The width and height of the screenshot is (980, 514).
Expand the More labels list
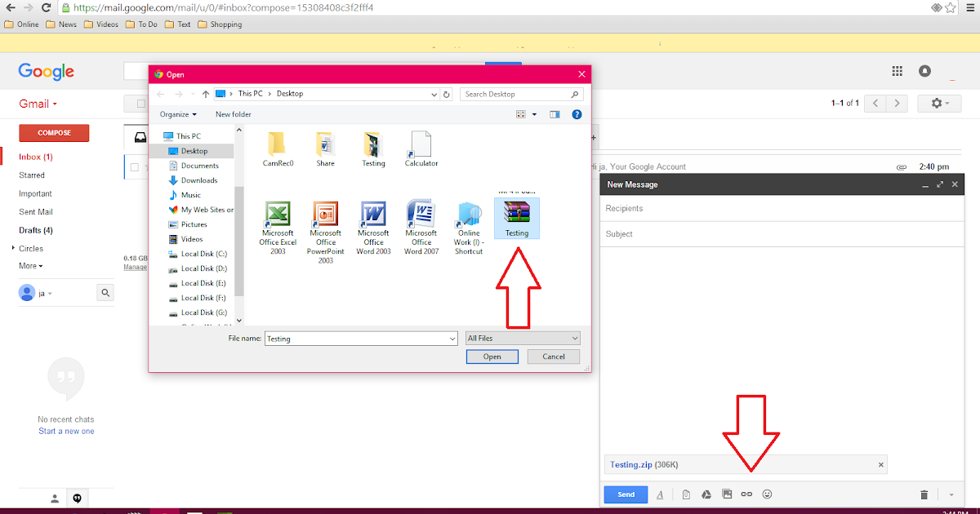pyautogui.click(x=31, y=266)
